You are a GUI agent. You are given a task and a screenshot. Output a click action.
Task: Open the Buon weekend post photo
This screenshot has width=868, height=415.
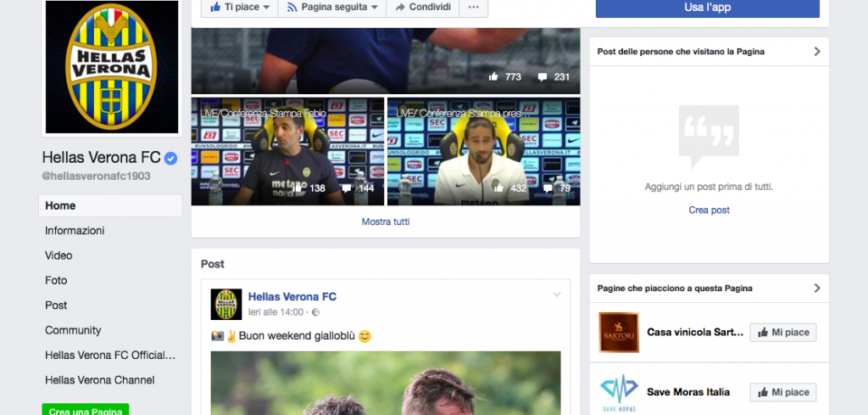pos(386,383)
